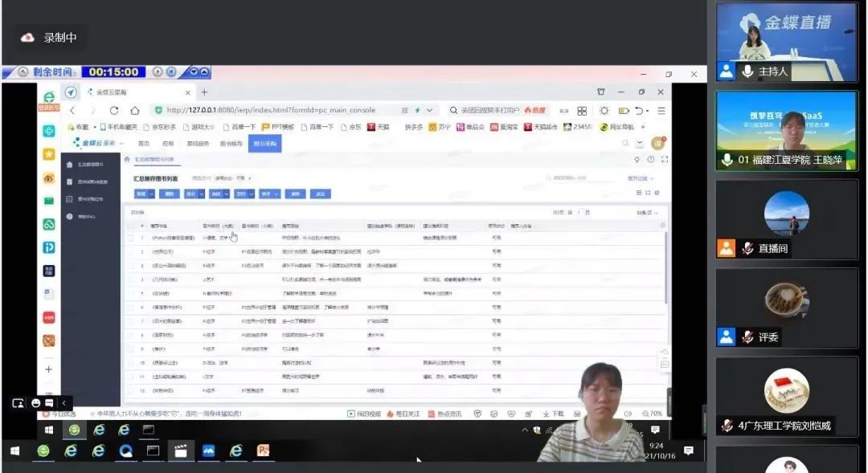This screenshot has width=868, height=473.
Task: Tick the checkbox for table row 12
Action: pos(131,390)
